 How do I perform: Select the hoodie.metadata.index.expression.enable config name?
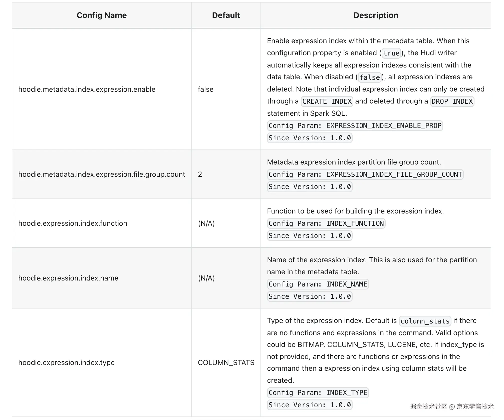coord(87,89)
